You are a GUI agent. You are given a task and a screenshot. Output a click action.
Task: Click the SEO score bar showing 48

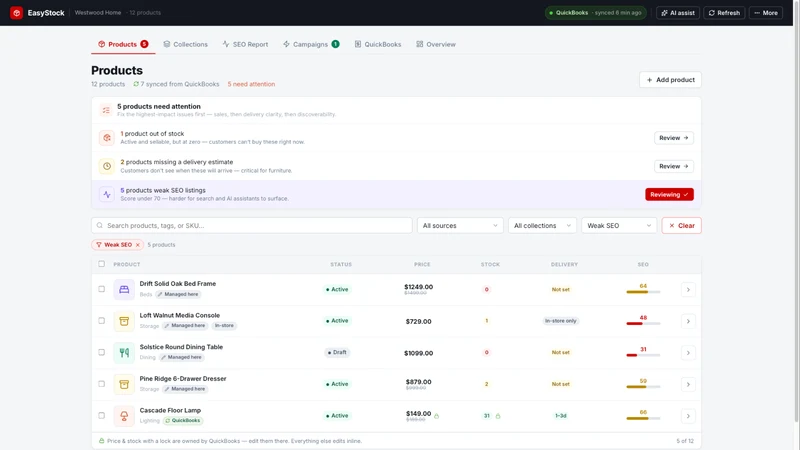643,323
